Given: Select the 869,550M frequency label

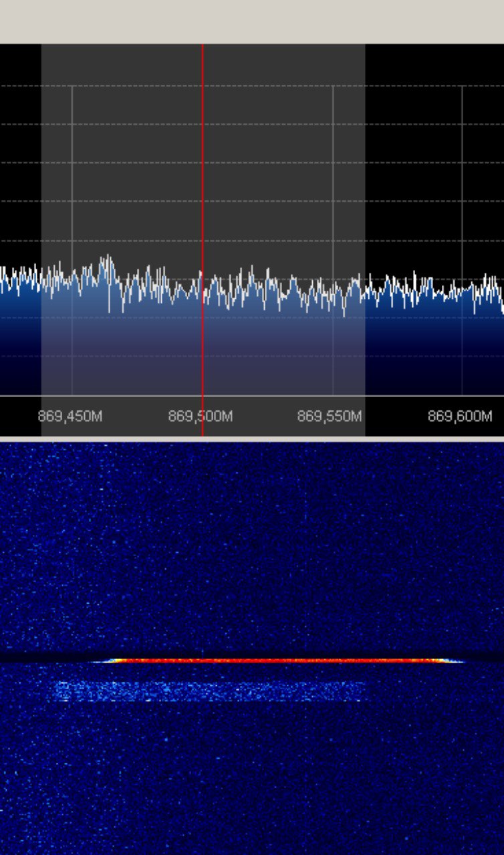Looking at the screenshot, I should tap(329, 416).
